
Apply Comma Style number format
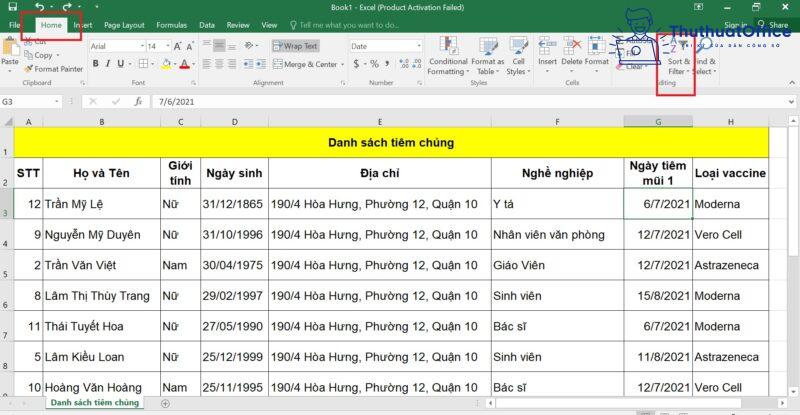click(388, 64)
